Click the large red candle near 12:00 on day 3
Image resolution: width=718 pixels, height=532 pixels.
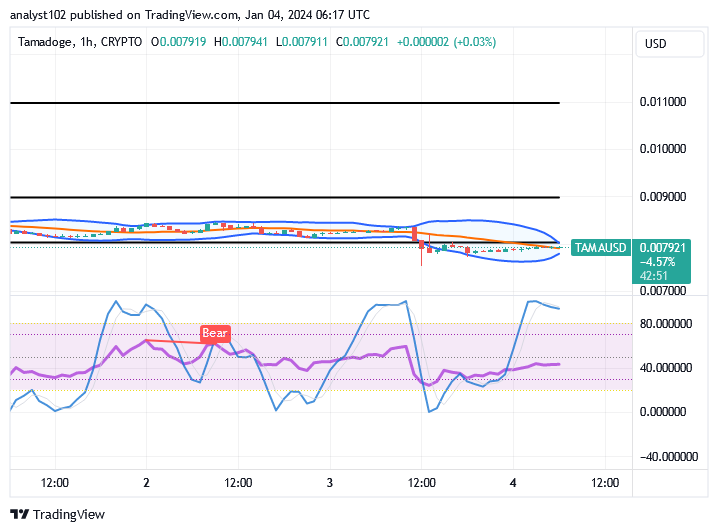414,234
